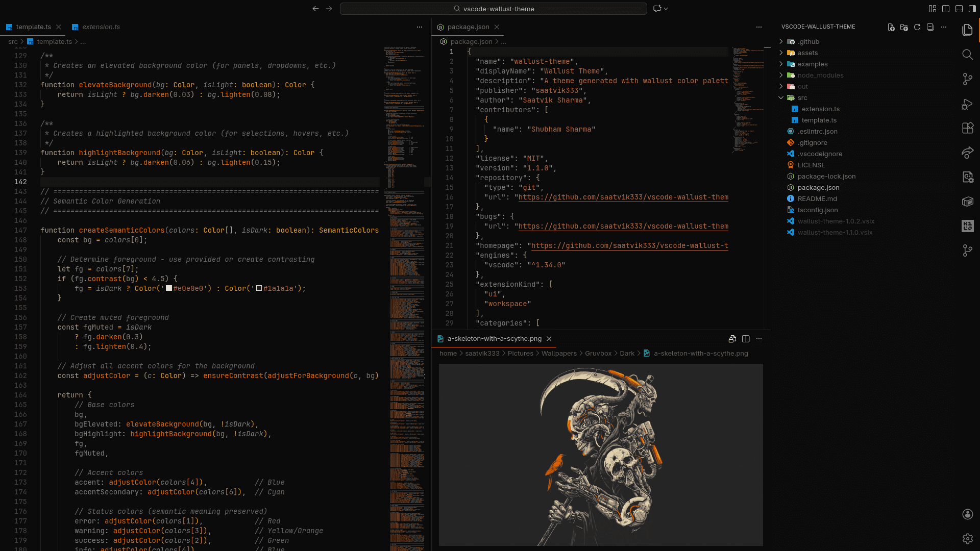Open the Manage settings gear
This screenshot has width=980, height=551.
[968, 538]
